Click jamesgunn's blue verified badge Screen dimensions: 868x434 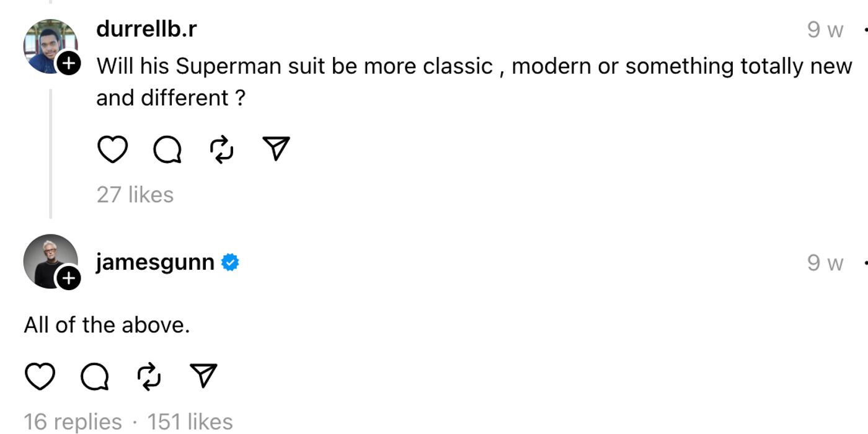pos(231,263)
